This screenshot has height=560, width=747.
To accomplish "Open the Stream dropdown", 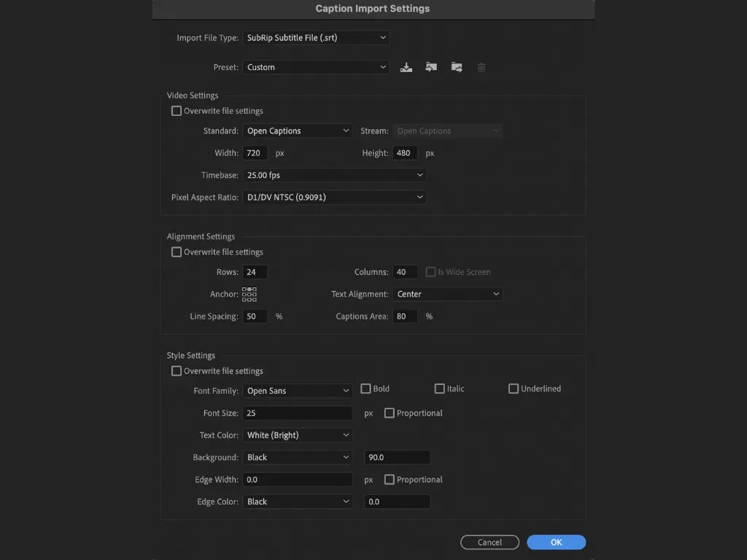I will (x=447, y=131).
